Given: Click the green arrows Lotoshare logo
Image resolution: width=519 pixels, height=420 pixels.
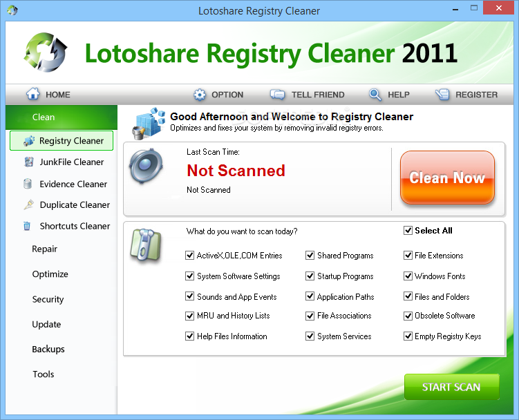Looking at the screenshot, I should [46, 52].
